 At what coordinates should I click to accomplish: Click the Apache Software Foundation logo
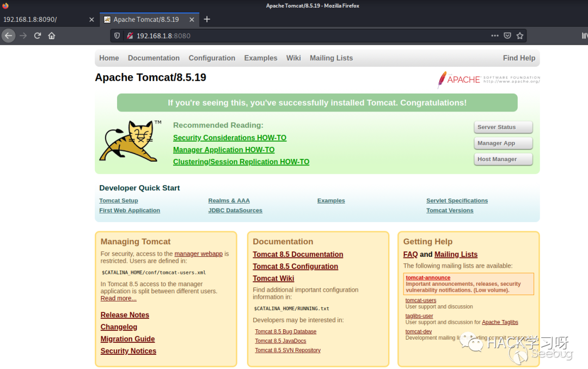(488, 79)
